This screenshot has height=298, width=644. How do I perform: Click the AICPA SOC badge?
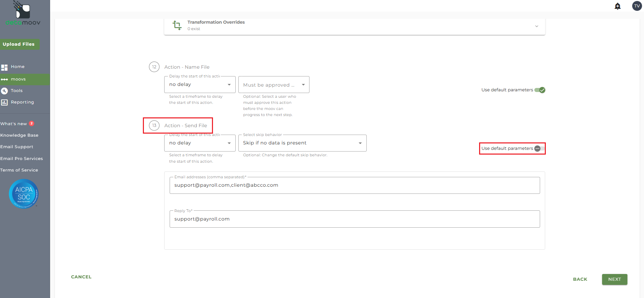click(23, 194)
